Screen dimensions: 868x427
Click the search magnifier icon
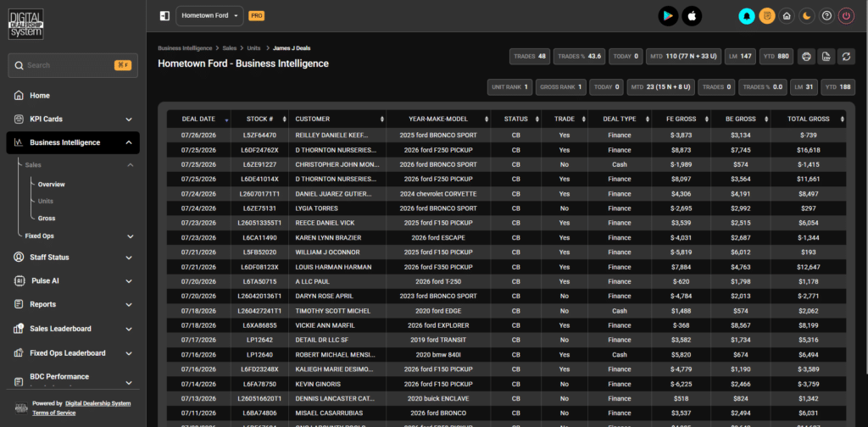pos(19,65)
